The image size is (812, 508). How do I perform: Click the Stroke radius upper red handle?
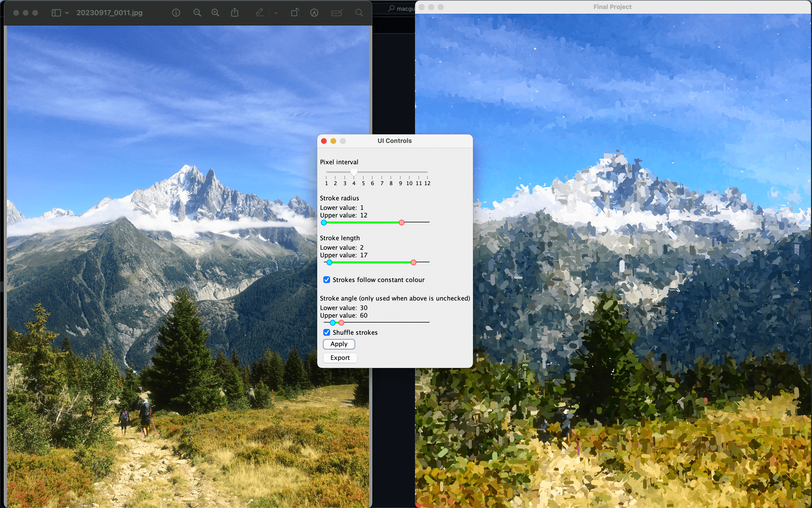[401, 222]
